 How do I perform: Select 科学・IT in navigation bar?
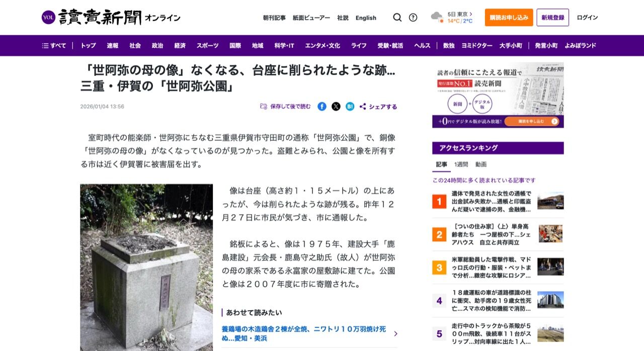click(284, 46)
